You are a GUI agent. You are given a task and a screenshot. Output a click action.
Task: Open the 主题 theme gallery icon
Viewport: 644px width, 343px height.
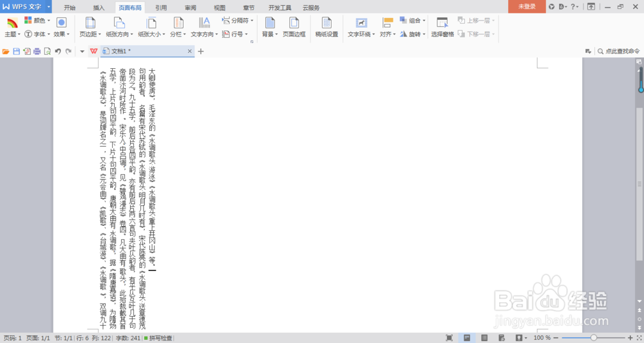tap(12, 23)
